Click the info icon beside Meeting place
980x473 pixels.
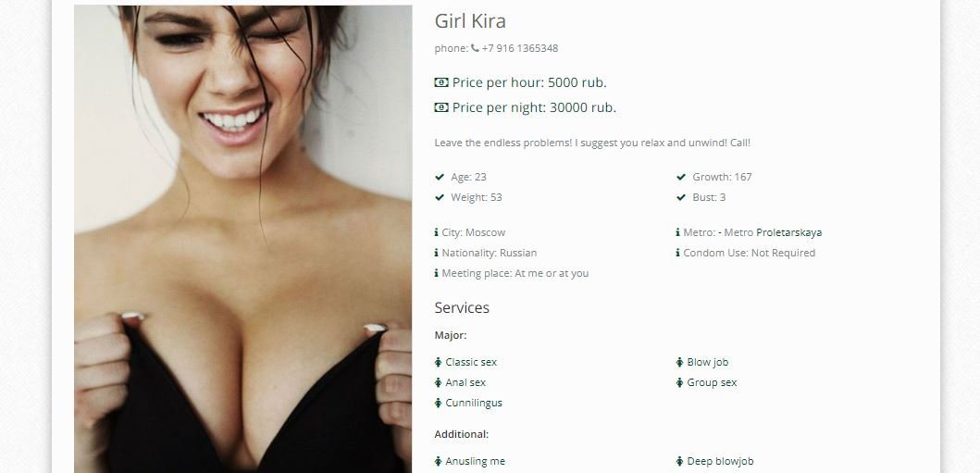click(436, 273)
